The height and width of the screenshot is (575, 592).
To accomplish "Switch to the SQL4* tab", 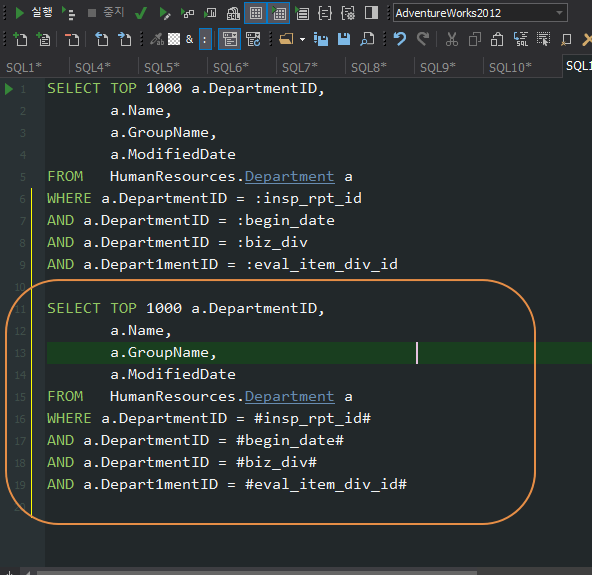I will [92, 68].
